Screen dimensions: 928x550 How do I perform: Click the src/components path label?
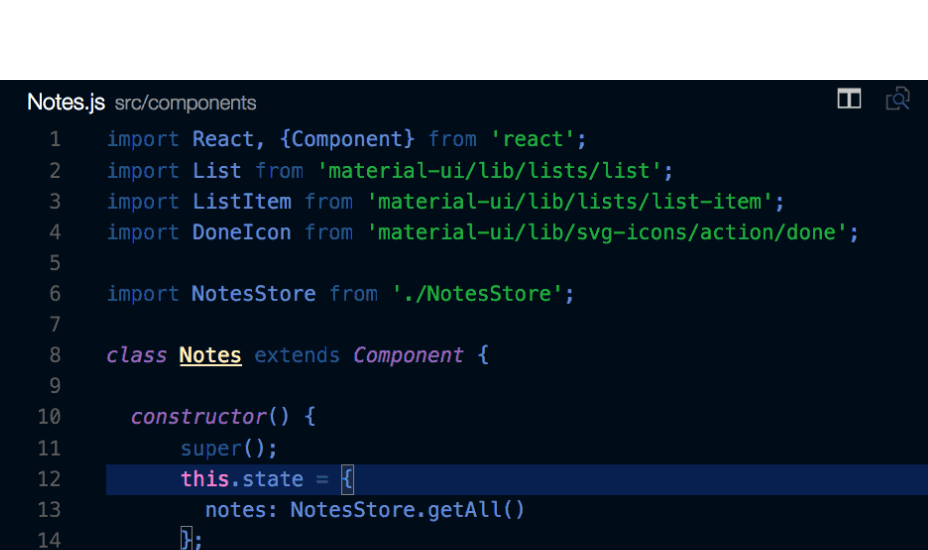coord(185,103)
